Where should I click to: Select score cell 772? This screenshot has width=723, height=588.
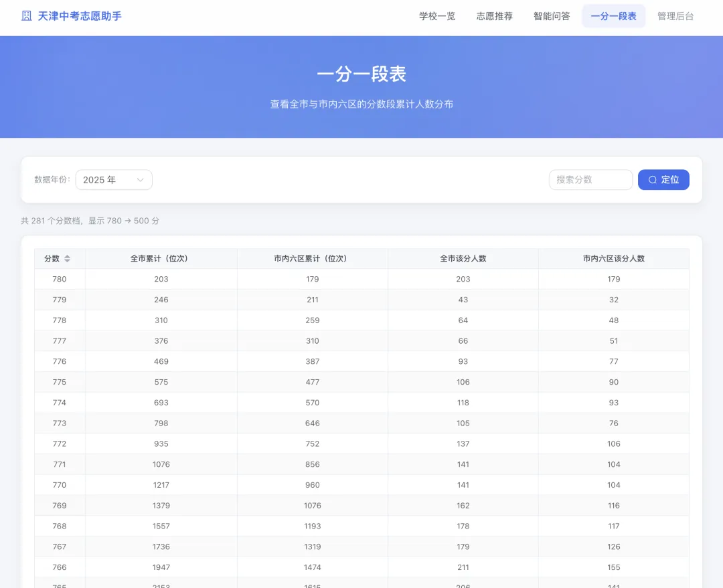tap(60, 444)
